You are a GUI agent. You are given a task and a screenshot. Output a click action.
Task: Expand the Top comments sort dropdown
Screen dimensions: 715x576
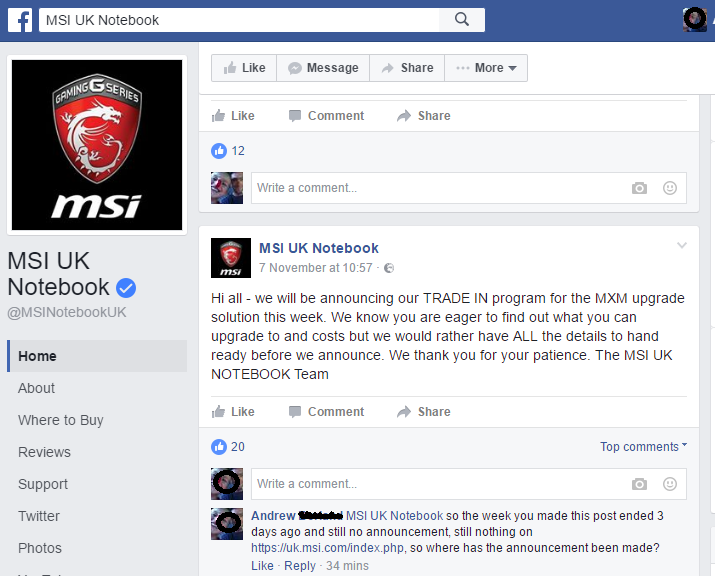click(x=643, y=446)
